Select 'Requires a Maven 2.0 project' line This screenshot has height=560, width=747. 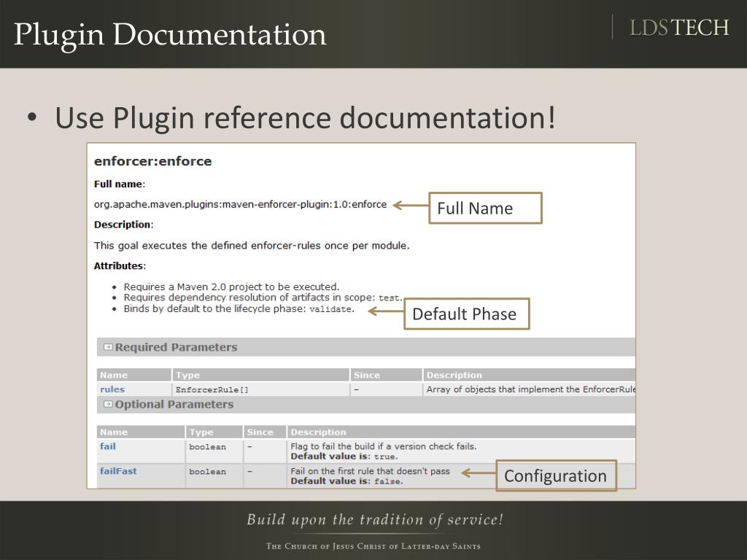coord(231,287)
